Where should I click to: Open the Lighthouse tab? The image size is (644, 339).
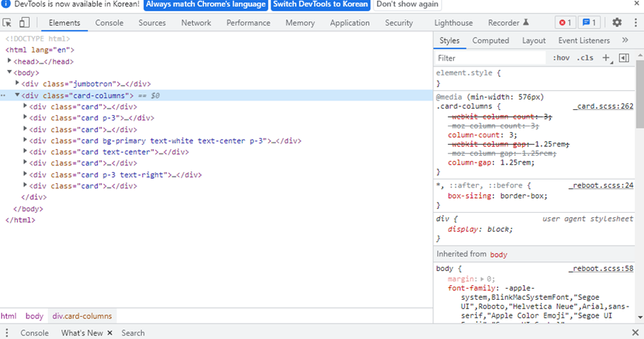point(453,23)
